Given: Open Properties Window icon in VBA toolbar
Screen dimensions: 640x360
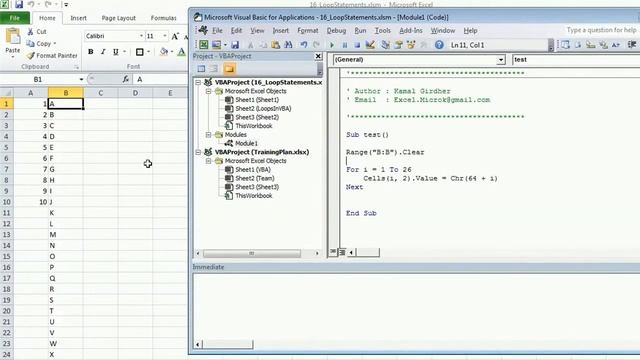Looking at the screenshot, I should point(398,45).
